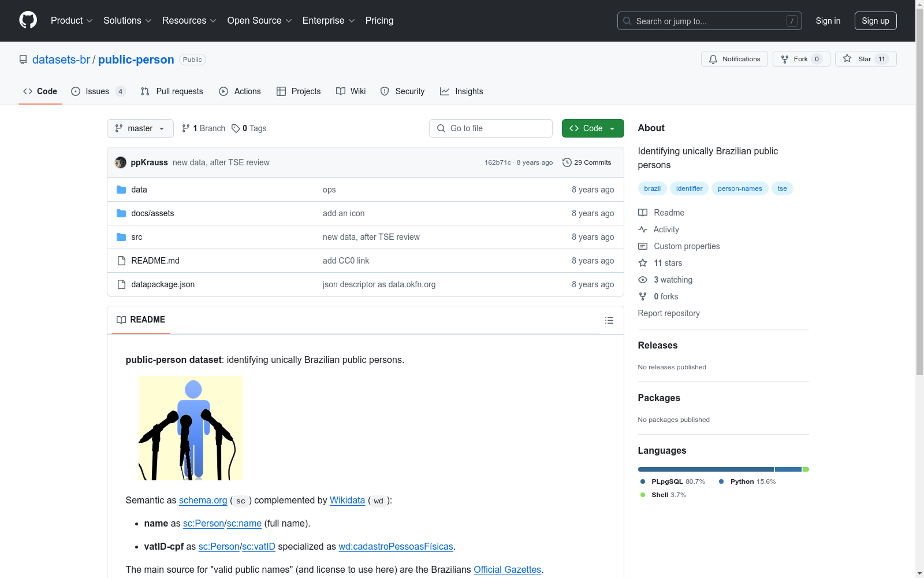Image resolution: width=924 pixels, height=578 pixels.
Task: Click the book icon next to Readme
Action: (x=643, y=213)
